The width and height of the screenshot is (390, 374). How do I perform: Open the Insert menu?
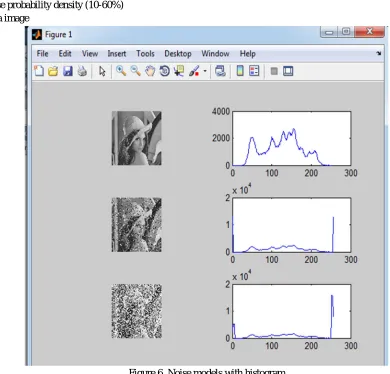pyautogui.click(x=117, y=54)
